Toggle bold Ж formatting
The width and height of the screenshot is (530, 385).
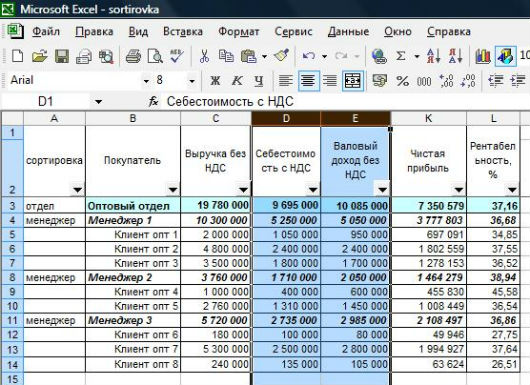tap(215, 81)
